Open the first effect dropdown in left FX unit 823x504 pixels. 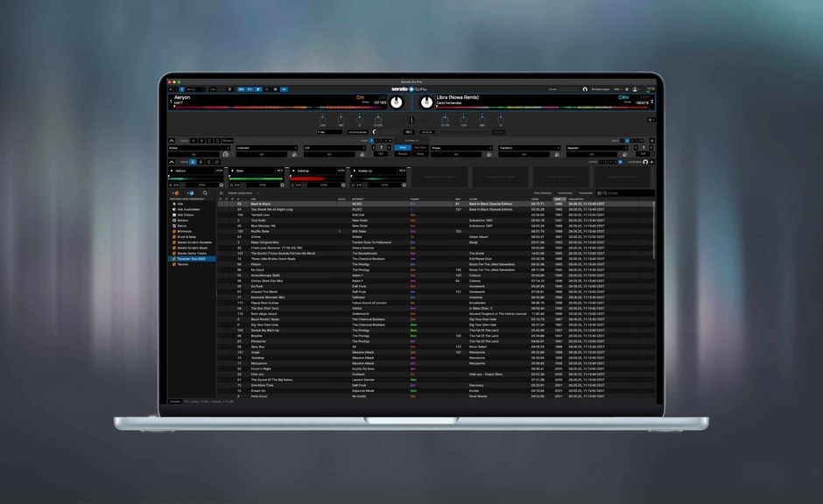point(199,148)
